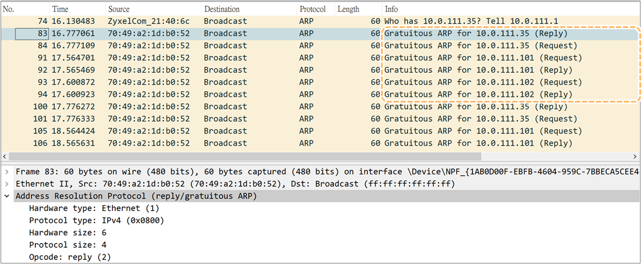
Task: Select packet 92 at time 17.565469
Action: point(321,70)
